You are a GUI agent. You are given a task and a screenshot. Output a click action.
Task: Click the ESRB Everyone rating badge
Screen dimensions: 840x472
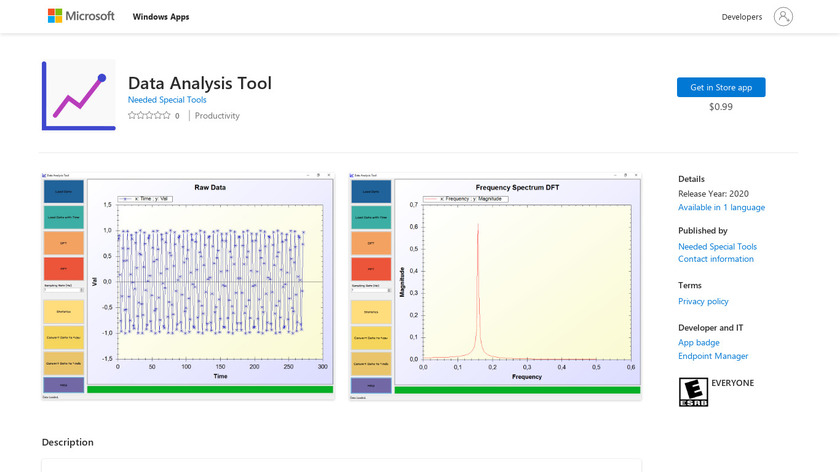pos(692,391)
